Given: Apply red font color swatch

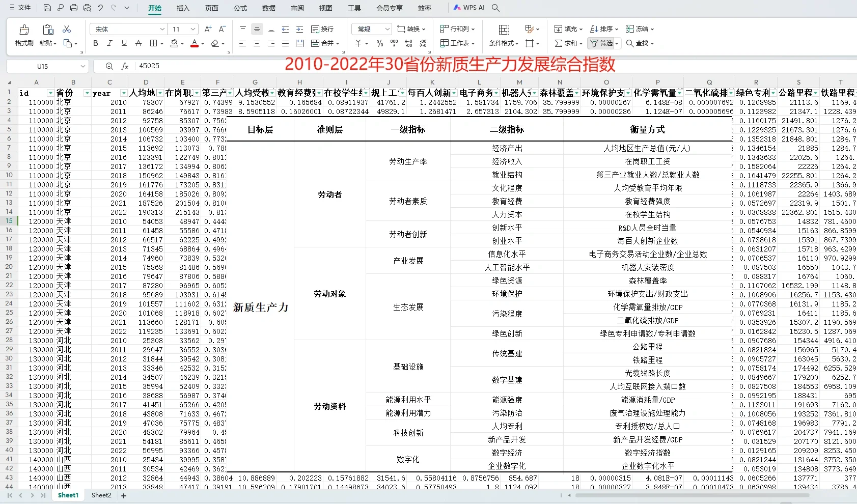Looking at the screenshot, I should [x=195, y=43].
